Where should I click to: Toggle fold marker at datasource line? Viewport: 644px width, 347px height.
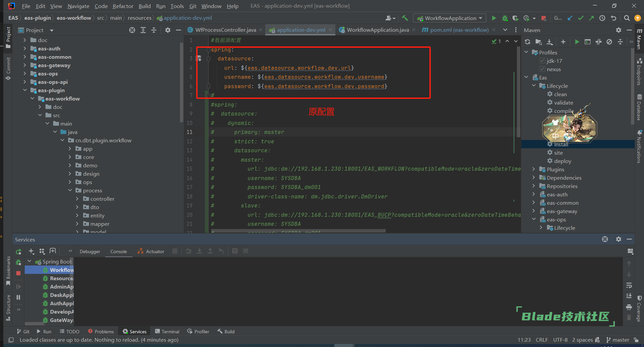click(208, 59)
